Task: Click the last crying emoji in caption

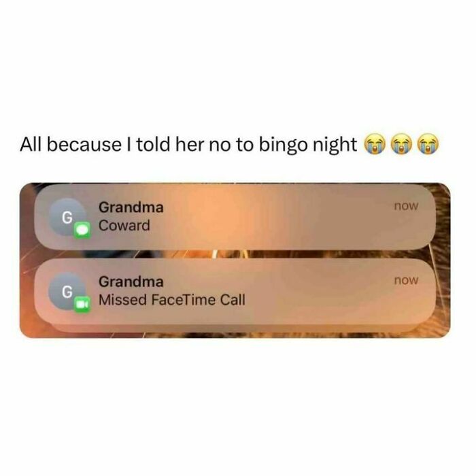Action: [x=428, y=144]
